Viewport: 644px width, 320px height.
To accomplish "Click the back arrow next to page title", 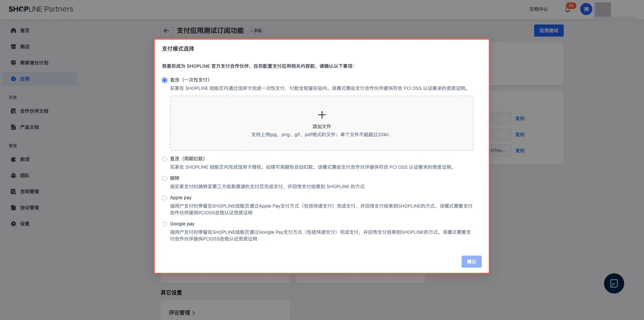I will tap(167, 31).
